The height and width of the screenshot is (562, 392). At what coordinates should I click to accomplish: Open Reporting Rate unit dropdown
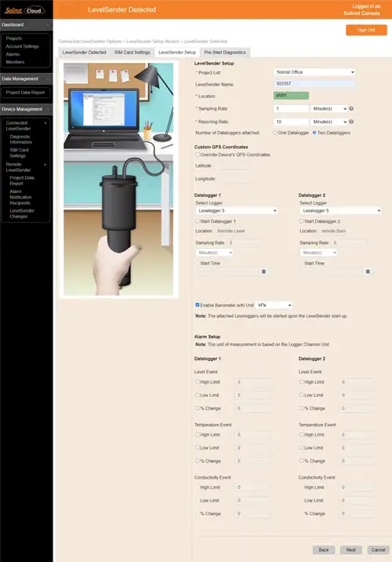coord(328,122)
